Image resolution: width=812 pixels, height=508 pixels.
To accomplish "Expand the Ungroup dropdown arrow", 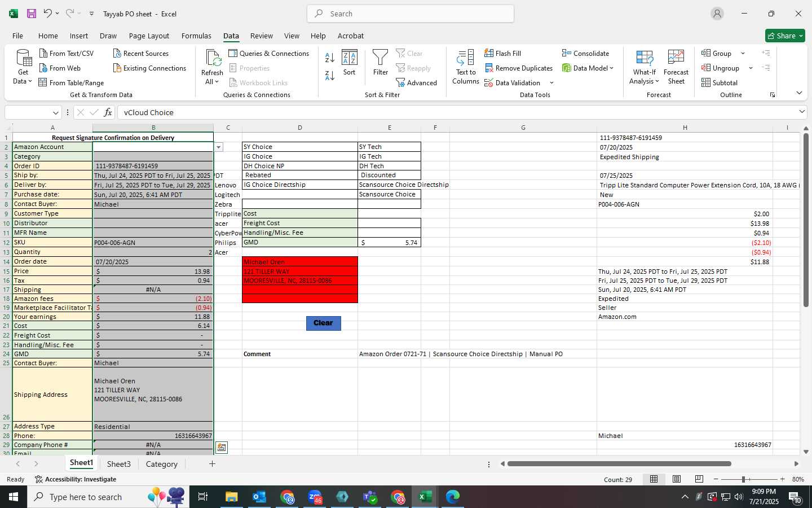I will click(x=751, y=68).
